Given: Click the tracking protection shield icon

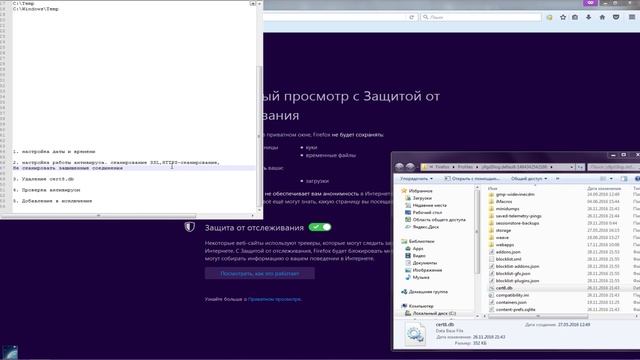Looking at the screenshot, I should click(x=189, y=227).
